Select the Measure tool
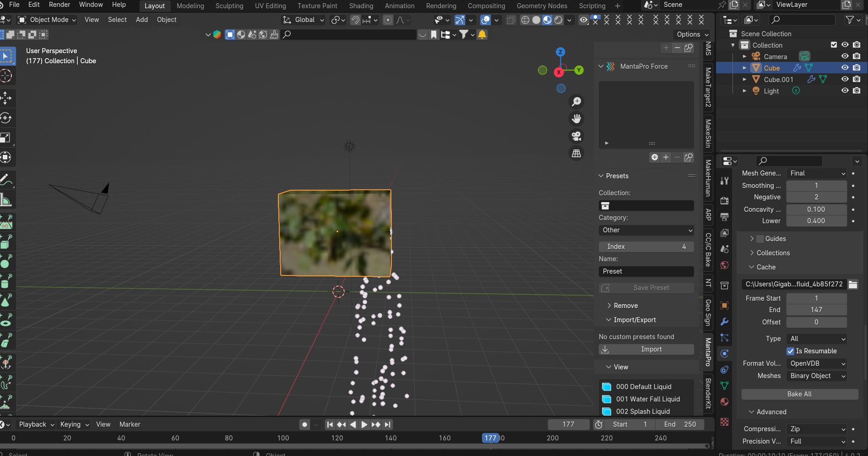The image size is (868, 456). pyautogui.click(x=6, y=200)
